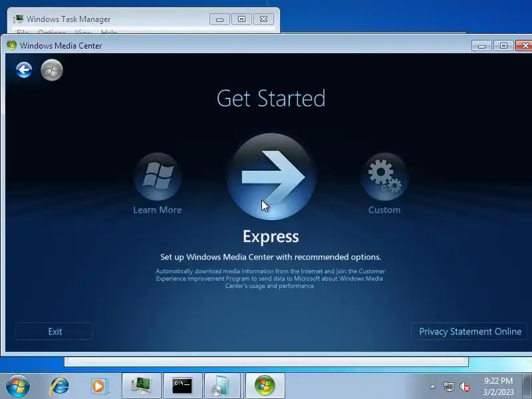Image resolution: width=532 pixels, height=399 pixels.
Task: Select the Custom setup gears icon
Action: point(384,176)
